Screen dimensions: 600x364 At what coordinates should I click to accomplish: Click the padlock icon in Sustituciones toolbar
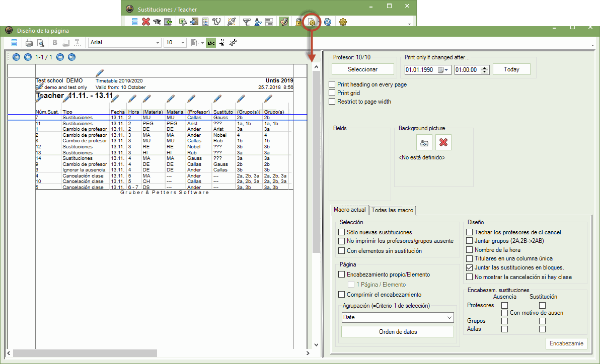tap(298, 22)
